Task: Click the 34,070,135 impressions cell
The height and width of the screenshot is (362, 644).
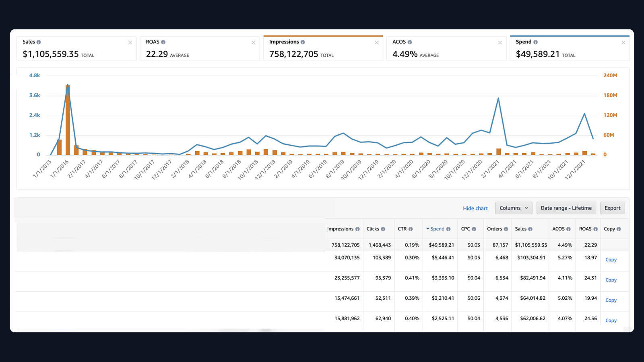Action: pos(347,257)
